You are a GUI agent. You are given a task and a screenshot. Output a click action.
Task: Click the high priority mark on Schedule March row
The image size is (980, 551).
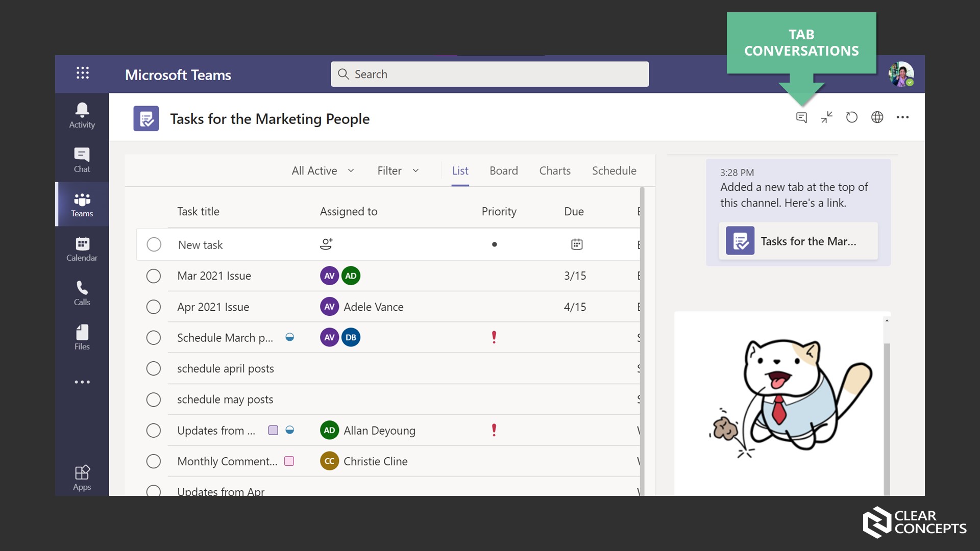tap(494, 337)
